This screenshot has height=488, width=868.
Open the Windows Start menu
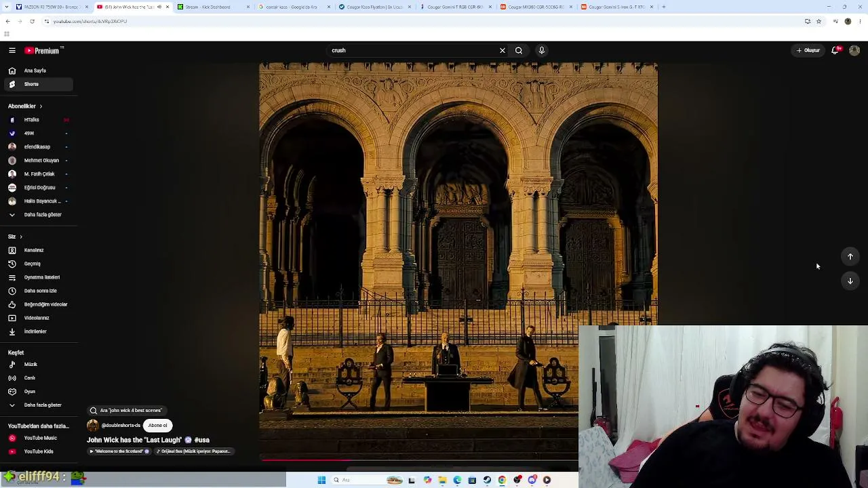[321, 480]
